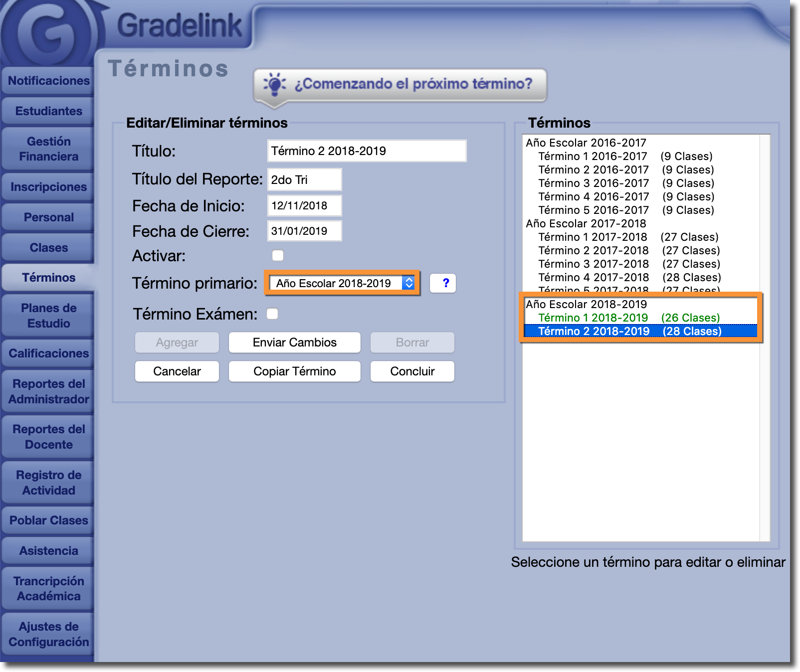Viewport: 800px width, 672px height.
Task: Click the Copiar Término button
Action: (294, 371)
